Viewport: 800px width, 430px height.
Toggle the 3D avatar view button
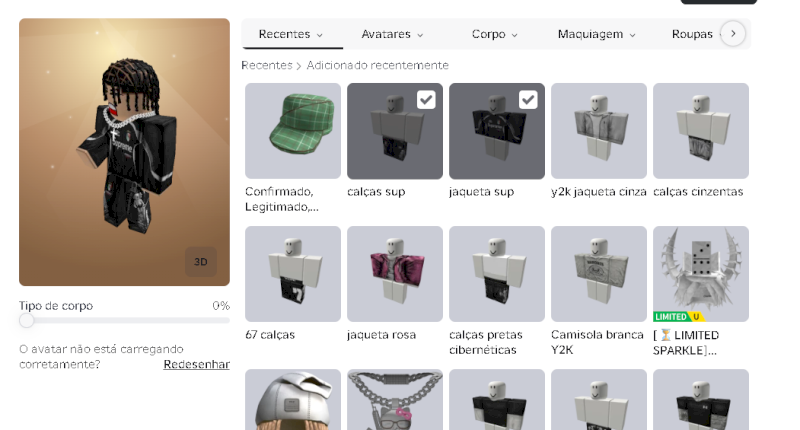coord(201,262)
